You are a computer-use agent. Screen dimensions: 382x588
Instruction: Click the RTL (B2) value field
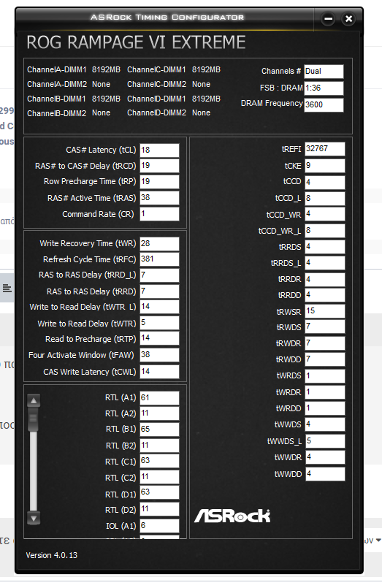pyautogui.click(x=159, y=446)
